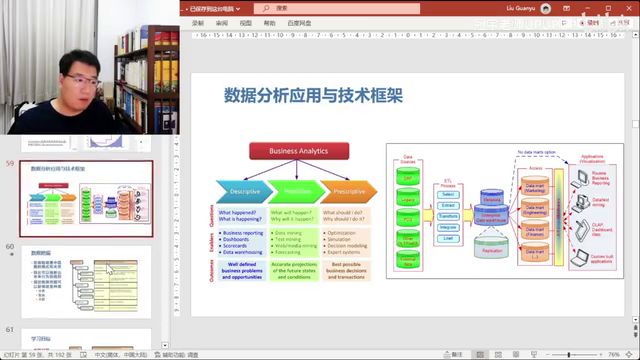Toggle the 备注 notes pane button
This screenshot has width=640, height=360.
(x=453, y=355)
